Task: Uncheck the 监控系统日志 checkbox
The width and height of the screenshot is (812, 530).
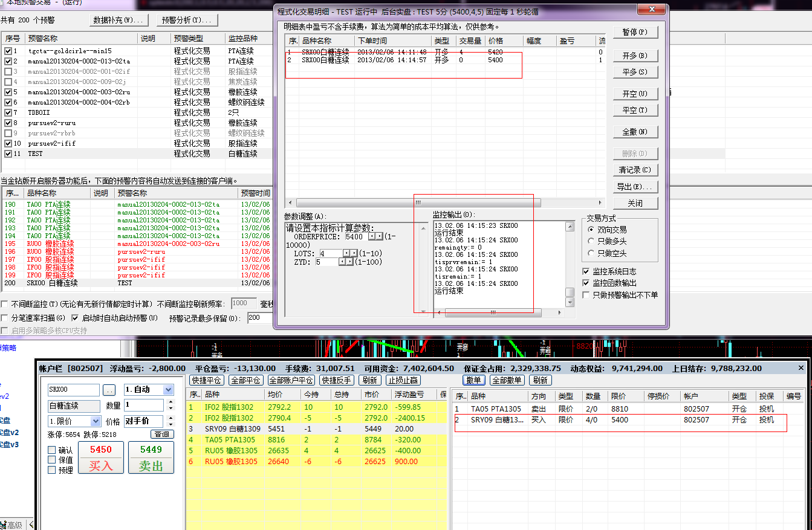Action: [x=586, y=272]
